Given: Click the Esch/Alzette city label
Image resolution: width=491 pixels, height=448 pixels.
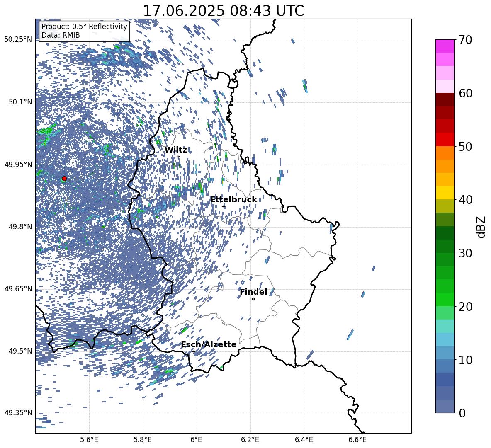Looking at the screenshot, I should 209,344.
